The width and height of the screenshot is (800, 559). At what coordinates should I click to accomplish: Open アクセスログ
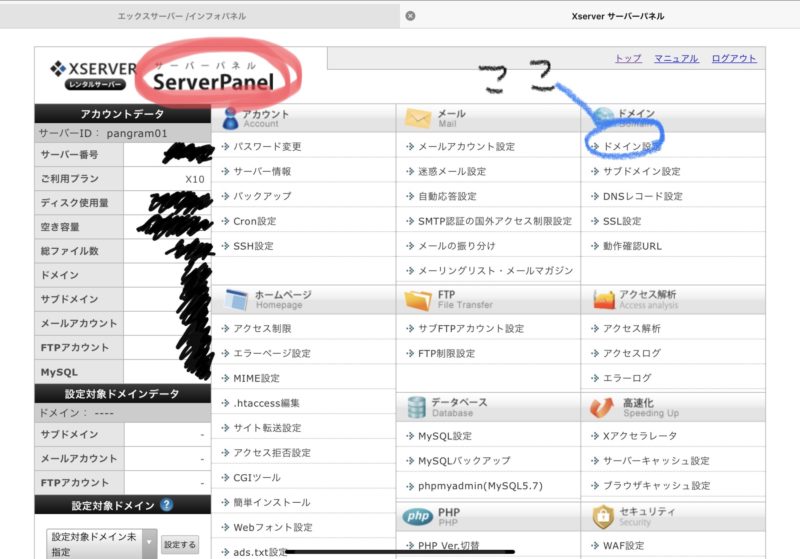coord(632,353)
